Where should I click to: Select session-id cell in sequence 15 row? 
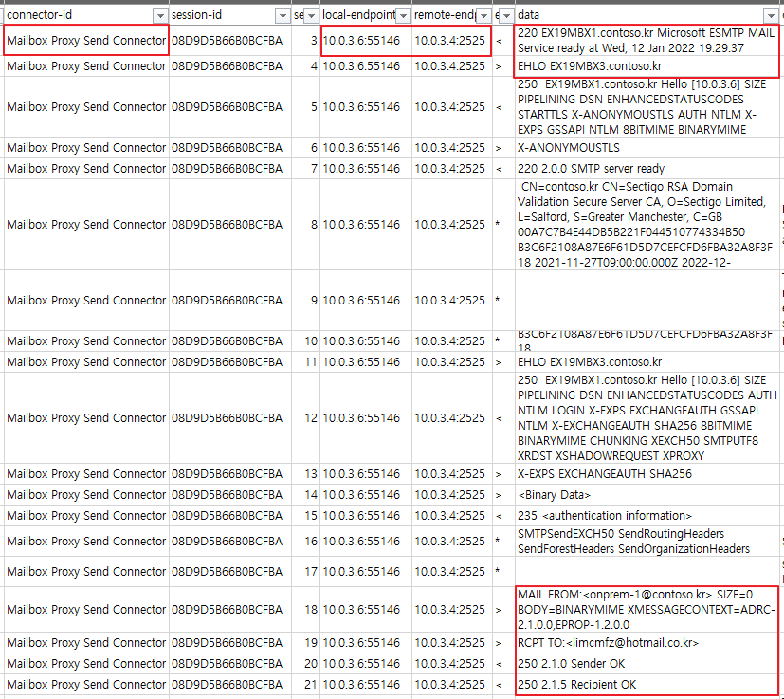[230, 515]
